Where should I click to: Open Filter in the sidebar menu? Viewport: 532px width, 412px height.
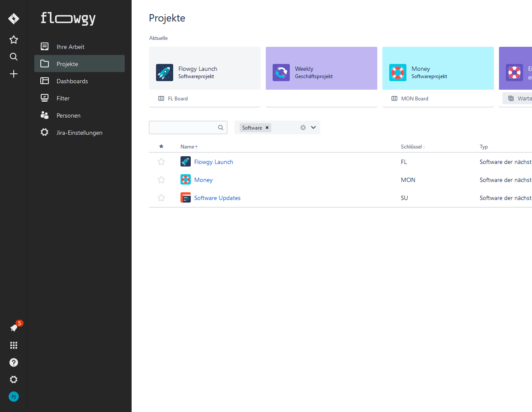[79, 98]
